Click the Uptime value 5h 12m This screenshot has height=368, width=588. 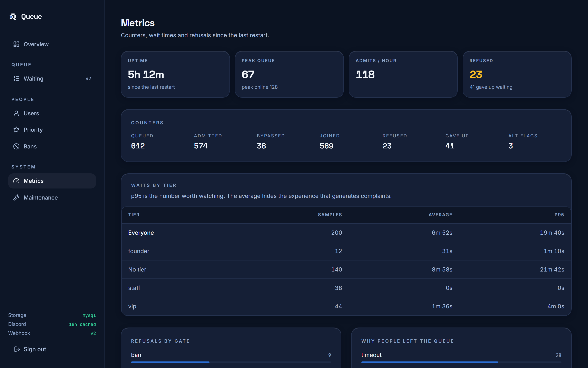(146, 74)
